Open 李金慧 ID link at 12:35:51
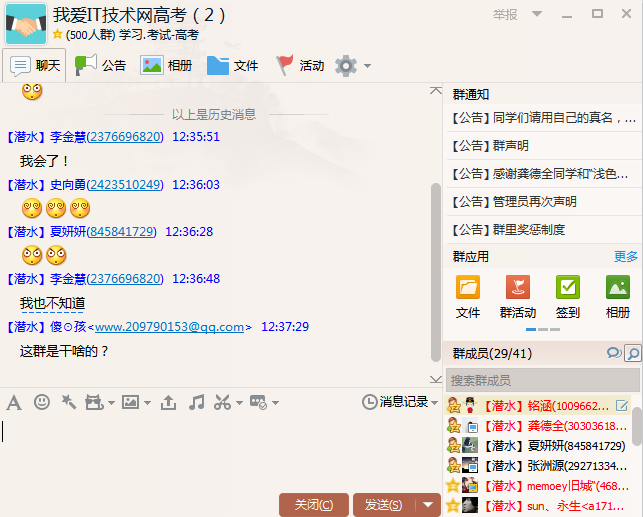This screenshot has width=643, height=517. [x=125, y=137]
